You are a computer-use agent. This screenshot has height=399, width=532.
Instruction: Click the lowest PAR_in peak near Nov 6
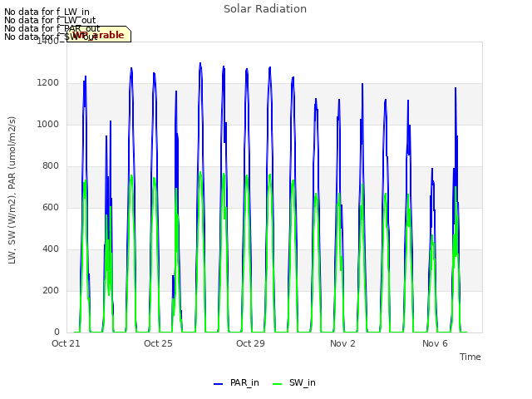click(432, 169)
